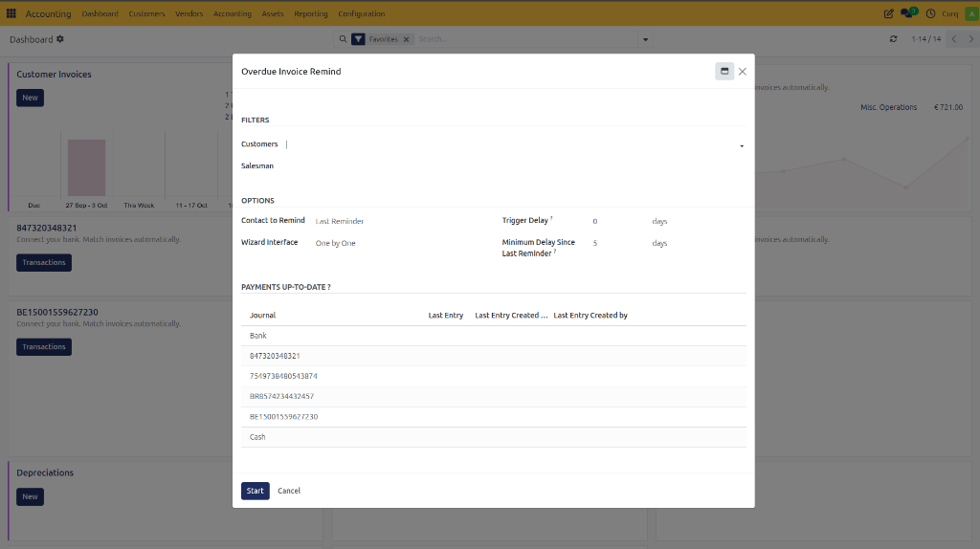Expand the Customers field dropdown
This screenshot has height=549, width=980.
click(742, 145)
